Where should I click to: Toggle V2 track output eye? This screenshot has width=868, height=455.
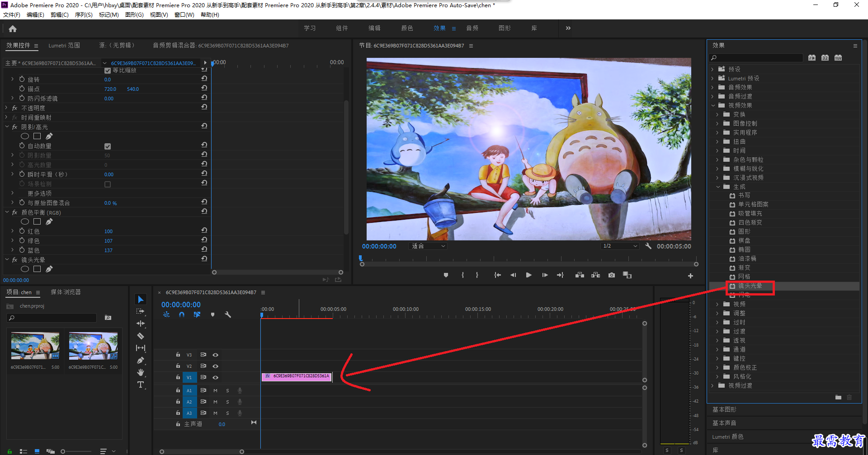point(216,366)
